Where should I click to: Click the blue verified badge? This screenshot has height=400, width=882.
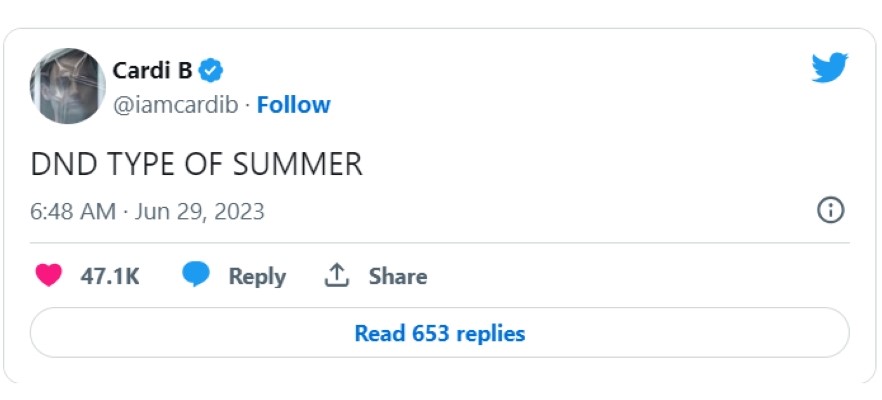[x=211, y=71]
